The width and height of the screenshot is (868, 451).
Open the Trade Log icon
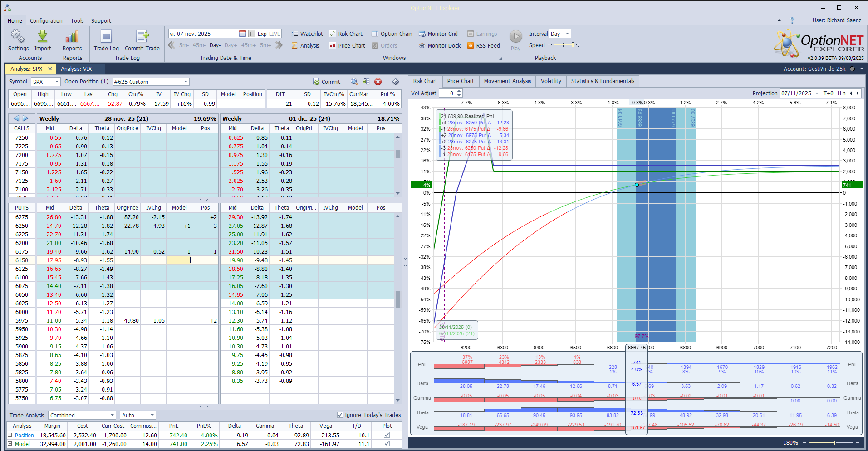click(x=106, y=37)
